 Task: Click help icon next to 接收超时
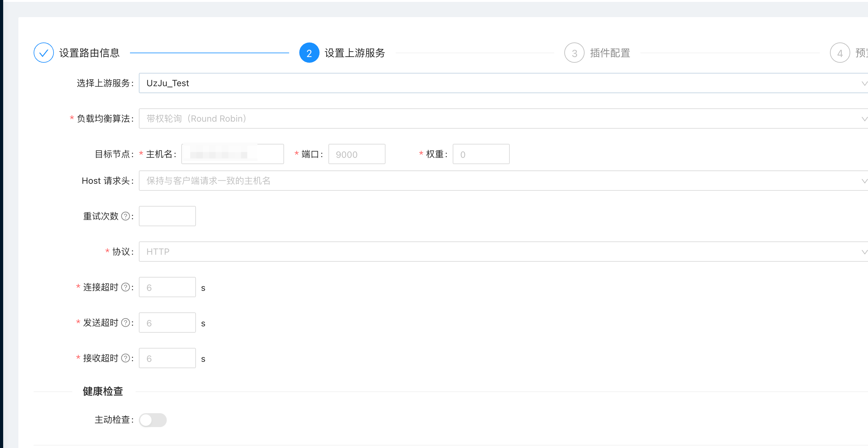tap(125, 358)
